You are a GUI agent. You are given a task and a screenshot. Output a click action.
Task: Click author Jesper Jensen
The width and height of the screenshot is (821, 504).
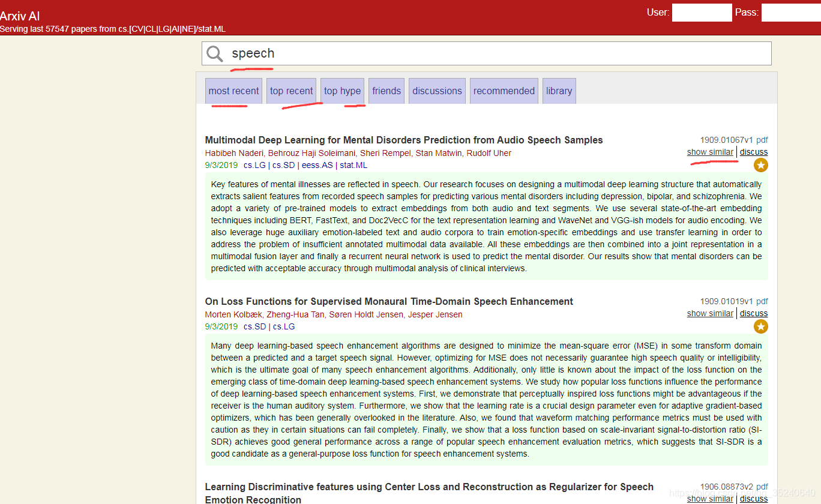[435, 314]
